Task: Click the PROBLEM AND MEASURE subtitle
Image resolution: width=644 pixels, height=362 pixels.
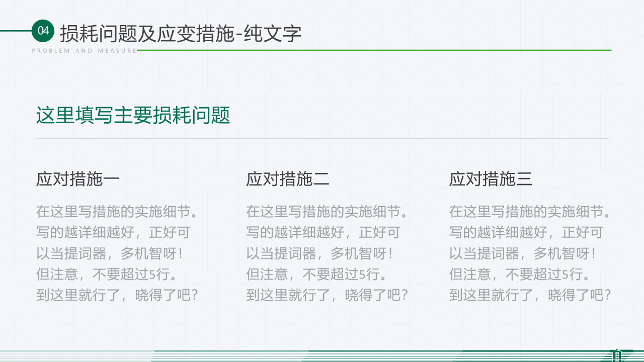Action: pyautogui.click(x=84, y=51)
